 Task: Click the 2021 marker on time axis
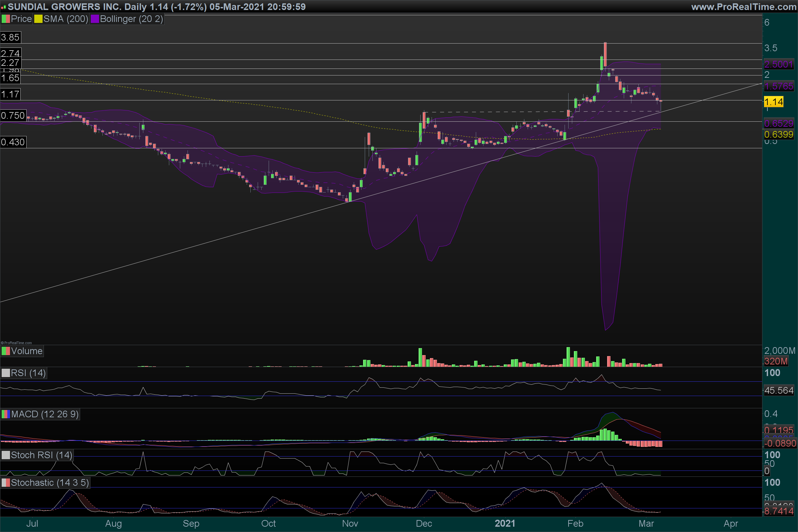coord(504,523)
